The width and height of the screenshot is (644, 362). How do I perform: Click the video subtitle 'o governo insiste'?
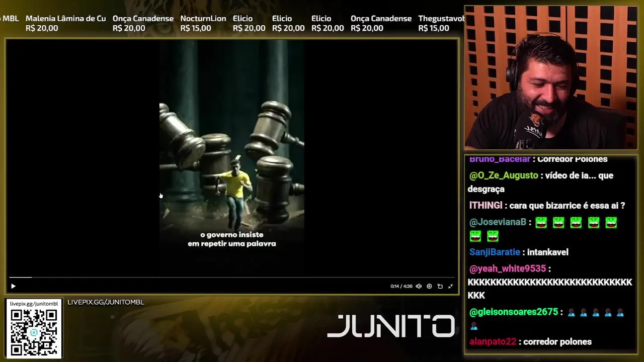[232, 235]
